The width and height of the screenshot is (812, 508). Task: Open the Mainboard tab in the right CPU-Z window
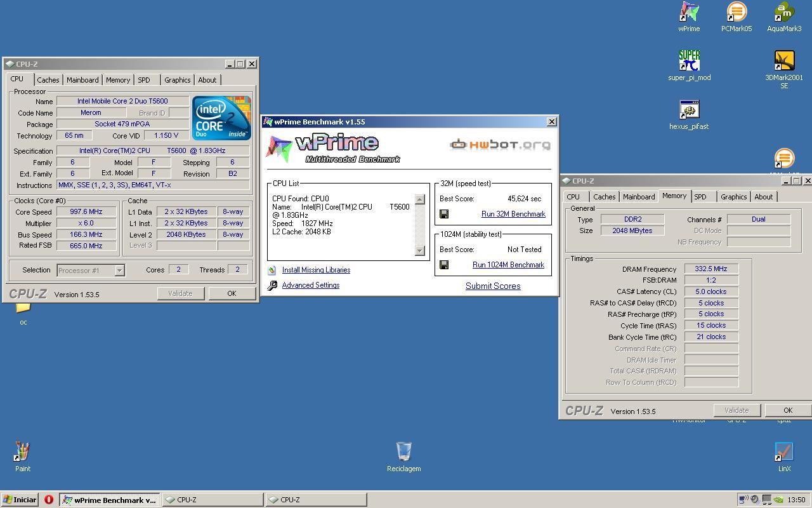tap(639, 197)
